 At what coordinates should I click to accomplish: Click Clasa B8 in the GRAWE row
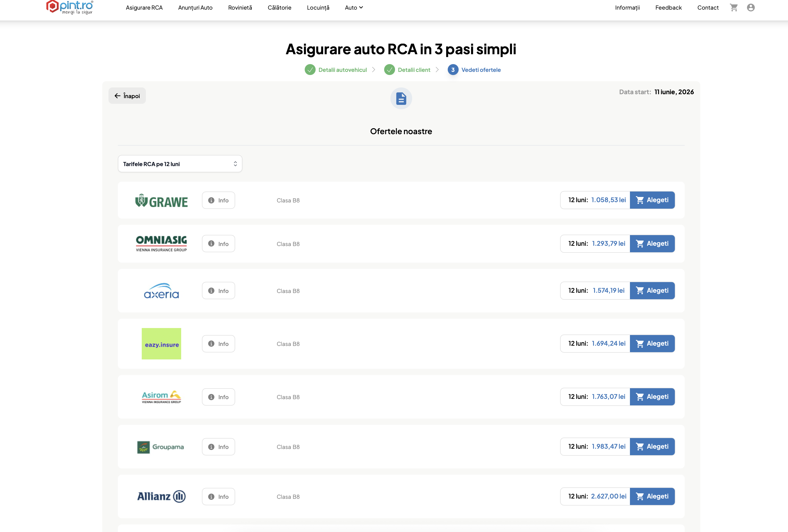(x=288, y=200)
